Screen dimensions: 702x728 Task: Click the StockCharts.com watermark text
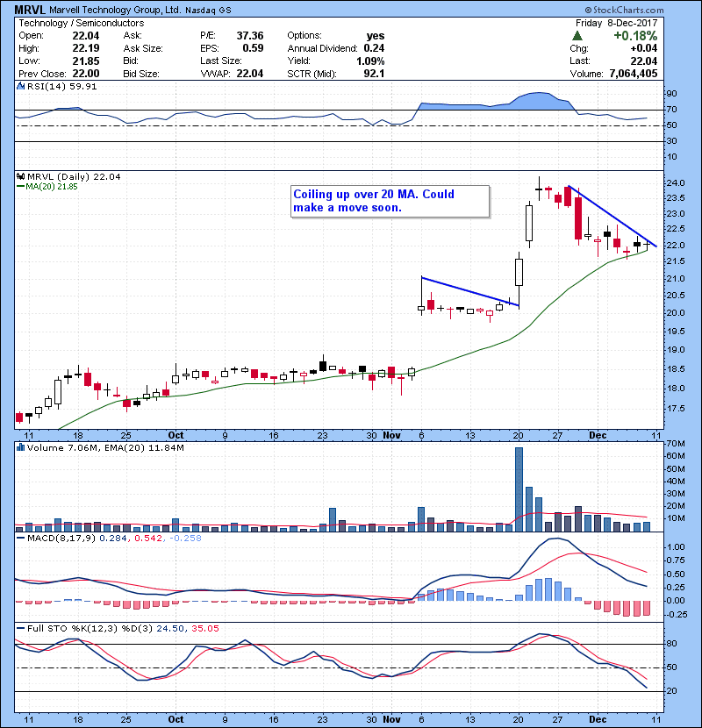click(624, 10)
